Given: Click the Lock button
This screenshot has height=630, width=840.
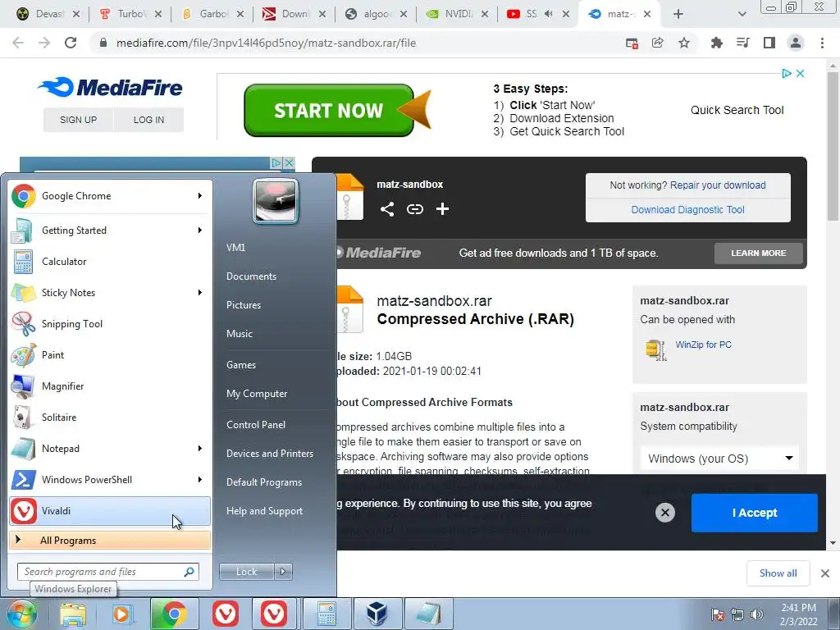Looking at the screenshot, I should pos(246,572).
